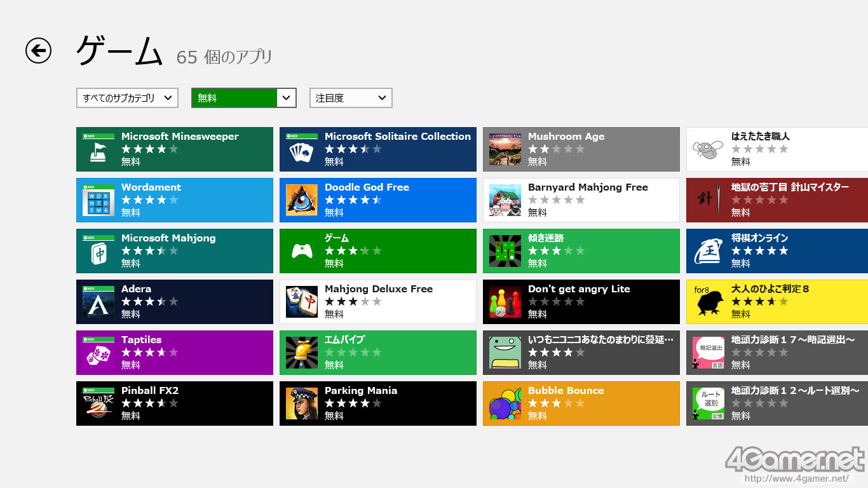The width and height of the screenshot is (868, 488).
Task: Click the 傾き迷路 title text
Action: tap(546, 238)
